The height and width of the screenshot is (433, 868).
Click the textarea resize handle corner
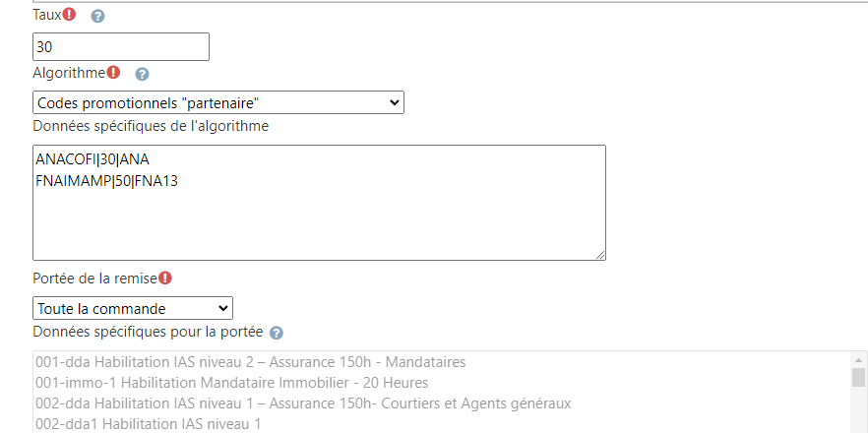(599, 254)
